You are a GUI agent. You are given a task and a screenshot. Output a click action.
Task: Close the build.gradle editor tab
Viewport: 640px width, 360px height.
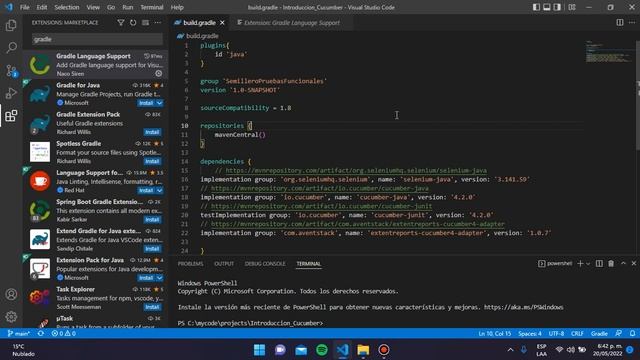(222, 23)
